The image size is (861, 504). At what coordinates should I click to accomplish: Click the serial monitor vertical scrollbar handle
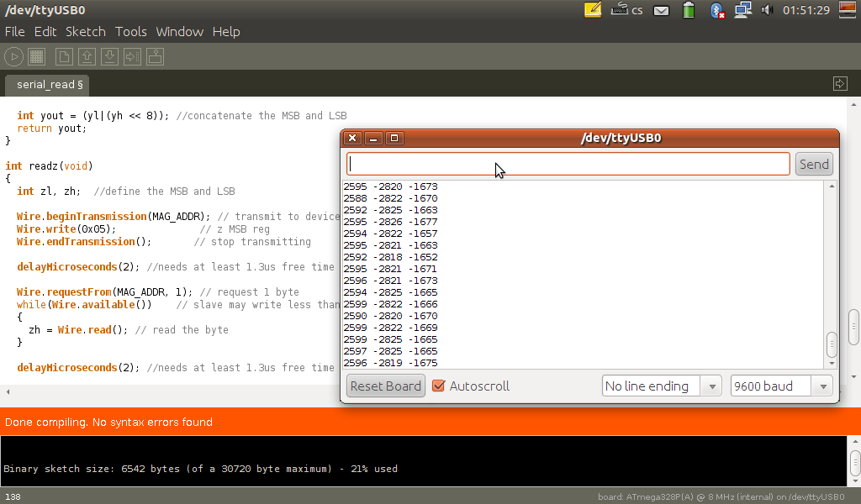tap(832, 344)
